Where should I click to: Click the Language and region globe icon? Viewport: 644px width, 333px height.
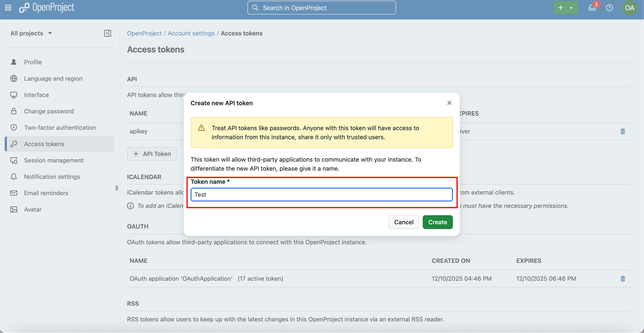point(14,78)
